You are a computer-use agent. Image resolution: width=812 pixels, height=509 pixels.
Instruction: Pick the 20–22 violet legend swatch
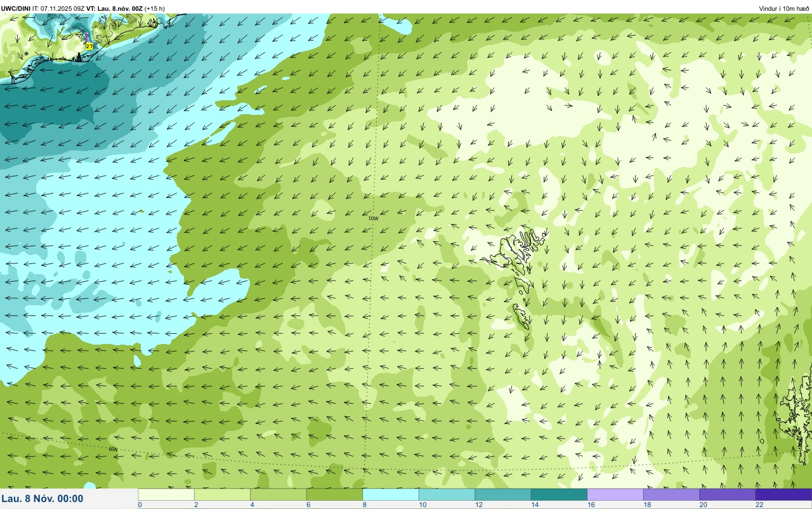tap(728, 494)
